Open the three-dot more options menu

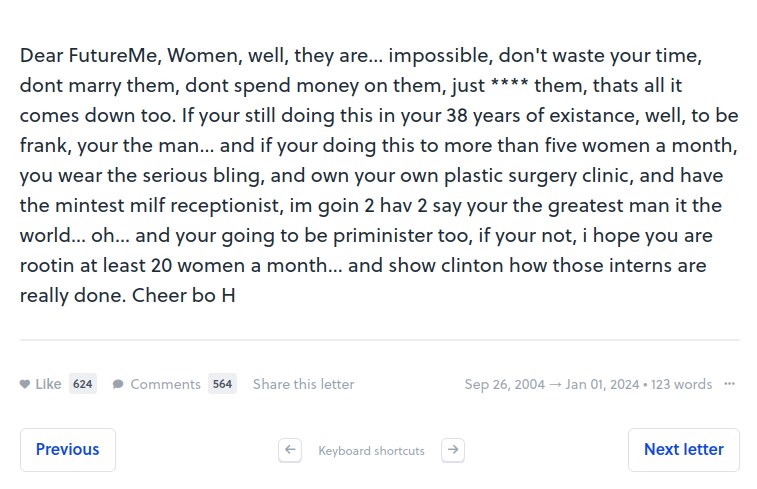[729, 384]
